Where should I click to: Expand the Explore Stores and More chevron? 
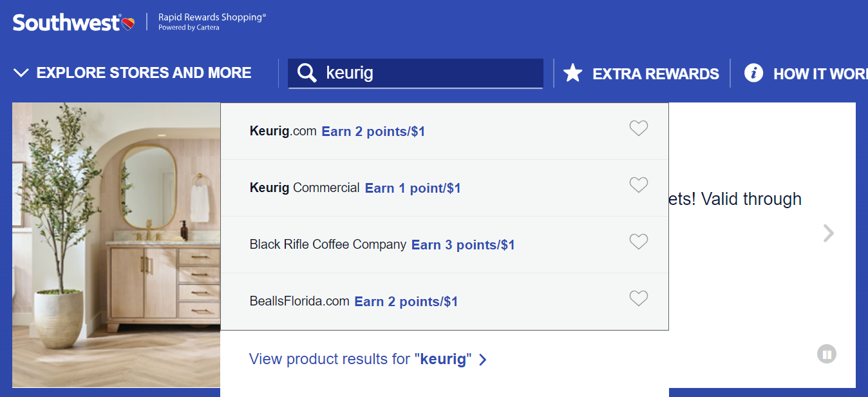(x=20, y=72)
